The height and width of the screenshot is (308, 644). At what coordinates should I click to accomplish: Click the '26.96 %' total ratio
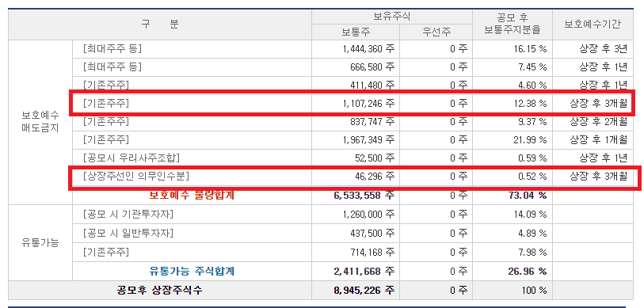coord(528,272)
